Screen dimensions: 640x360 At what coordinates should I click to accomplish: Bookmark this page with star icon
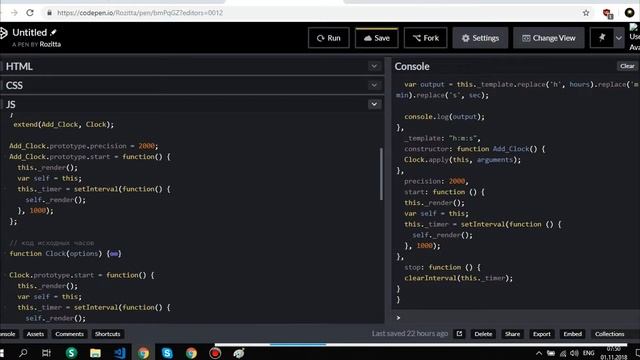pyautogui.click(x=586, y=13)
